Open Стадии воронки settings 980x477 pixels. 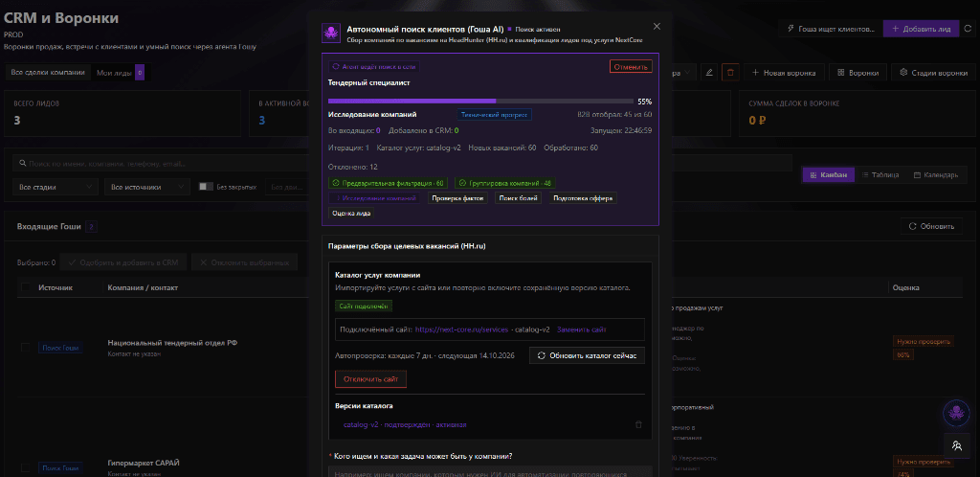[x=933, y=73]
